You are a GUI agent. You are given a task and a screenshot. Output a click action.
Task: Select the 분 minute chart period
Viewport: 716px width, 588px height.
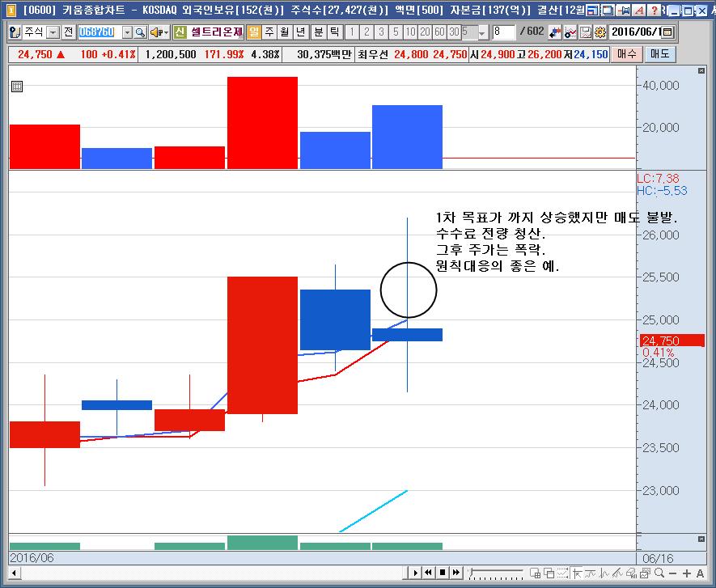pos(319,32)
